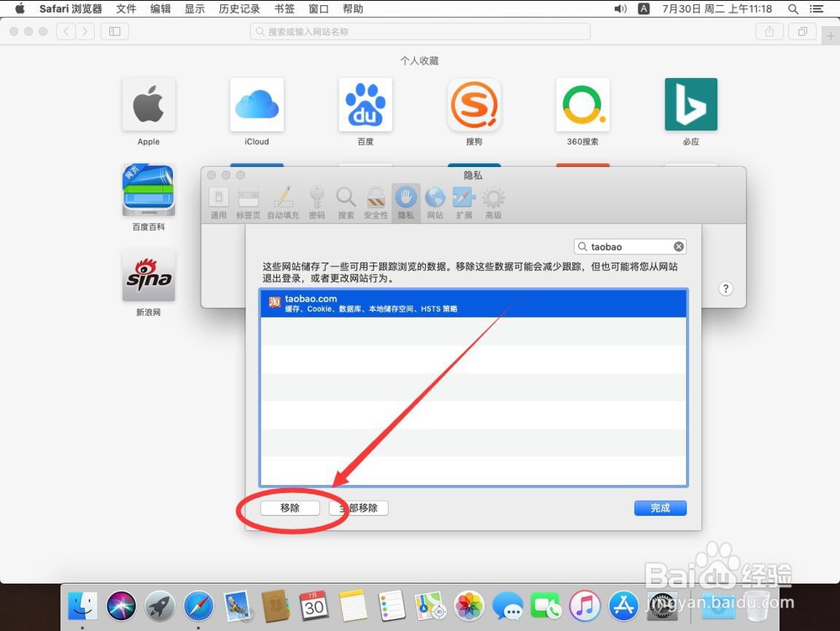Open Finder in the Dock
Screen dimensions: 840x631
pos(82,606)
